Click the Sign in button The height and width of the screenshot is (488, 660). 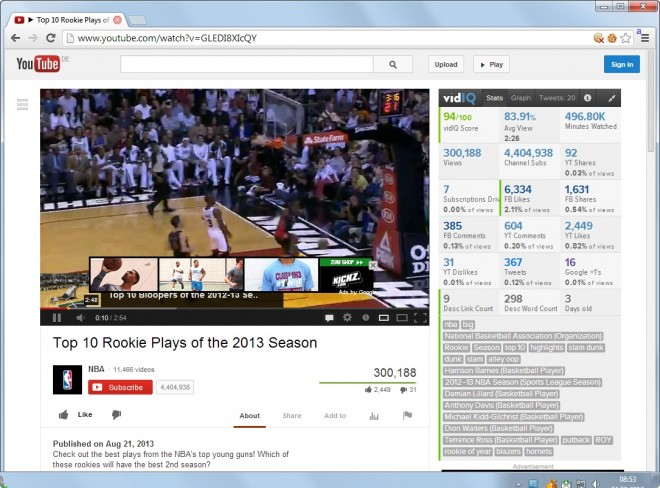[x=622, y=64]
